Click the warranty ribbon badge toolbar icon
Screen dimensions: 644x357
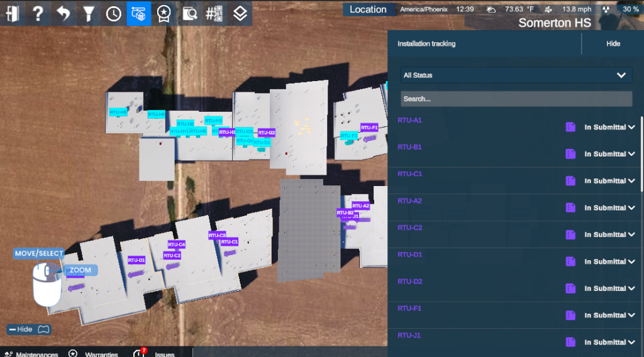(x=164, y=13)
